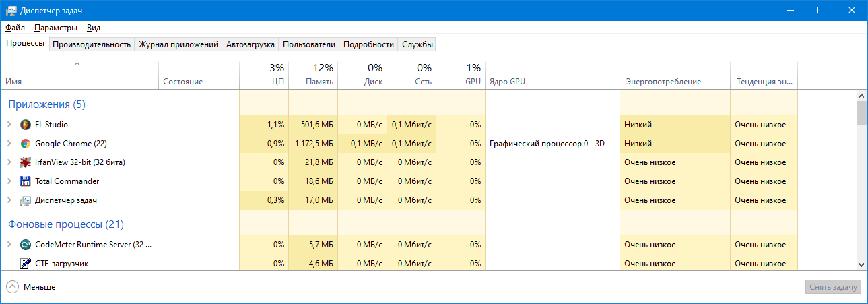Open the Параметры menu
868x304 pixels.
pos(56,28)
